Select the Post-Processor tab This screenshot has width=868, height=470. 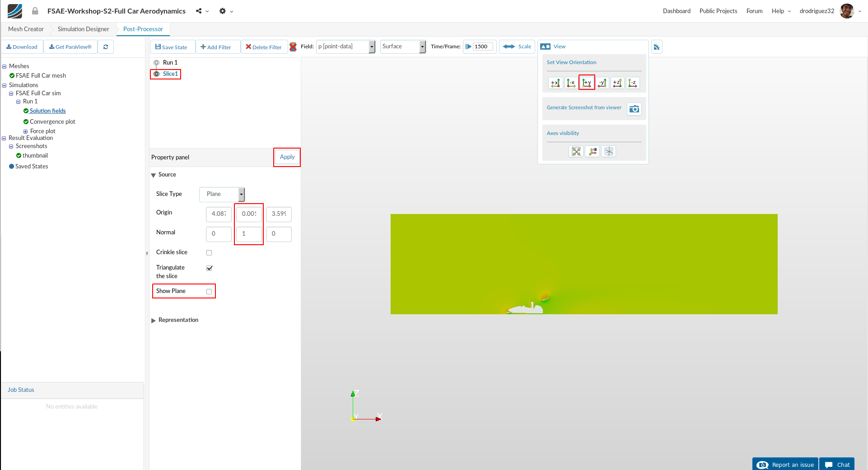tap(143, 29)
